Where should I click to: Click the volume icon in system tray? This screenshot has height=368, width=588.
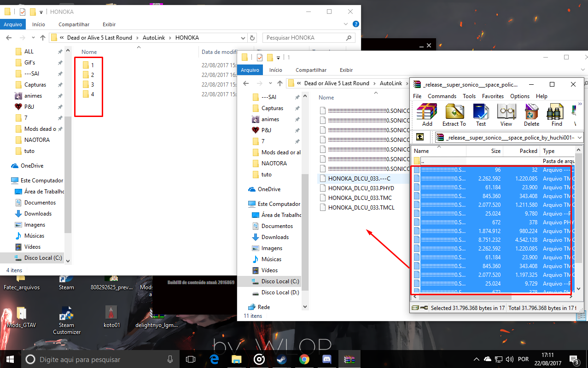(510, 359)
